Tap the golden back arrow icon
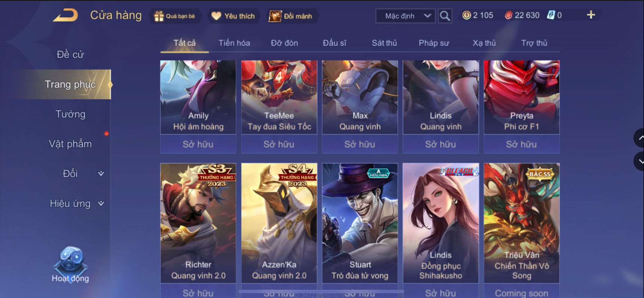 point(66,15)
